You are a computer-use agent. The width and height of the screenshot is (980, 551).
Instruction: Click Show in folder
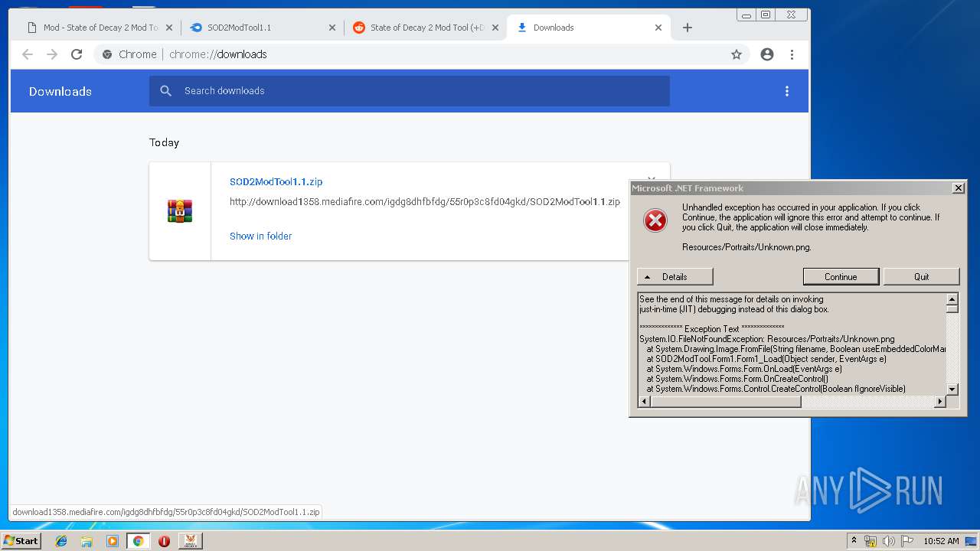coord(261,236)
